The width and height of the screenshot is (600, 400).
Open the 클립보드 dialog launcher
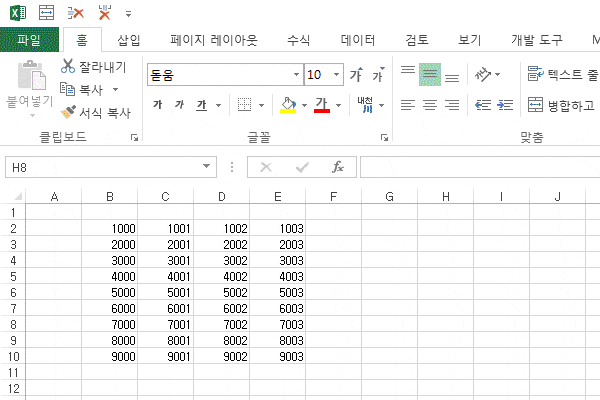pos(134,137)
